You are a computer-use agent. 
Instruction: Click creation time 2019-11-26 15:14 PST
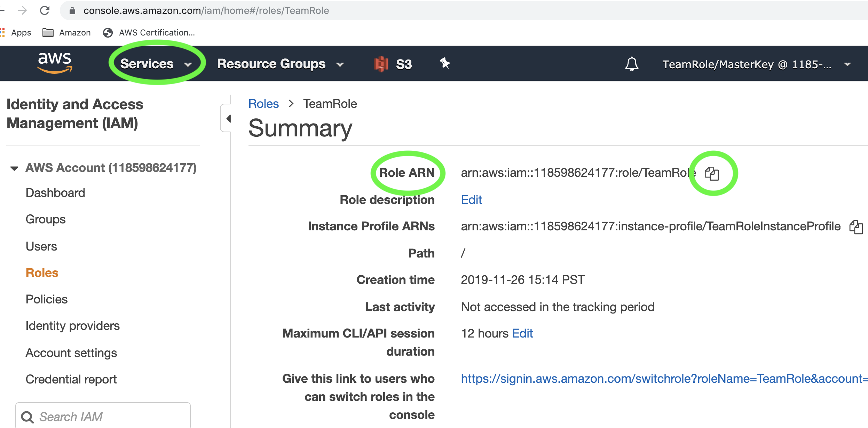[523, 280]
